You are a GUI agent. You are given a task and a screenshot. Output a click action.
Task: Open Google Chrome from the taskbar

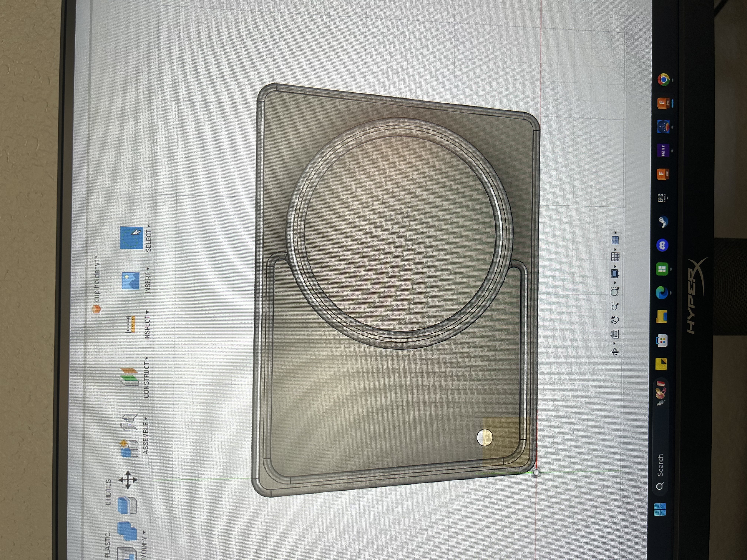click(x=664, y=80)
